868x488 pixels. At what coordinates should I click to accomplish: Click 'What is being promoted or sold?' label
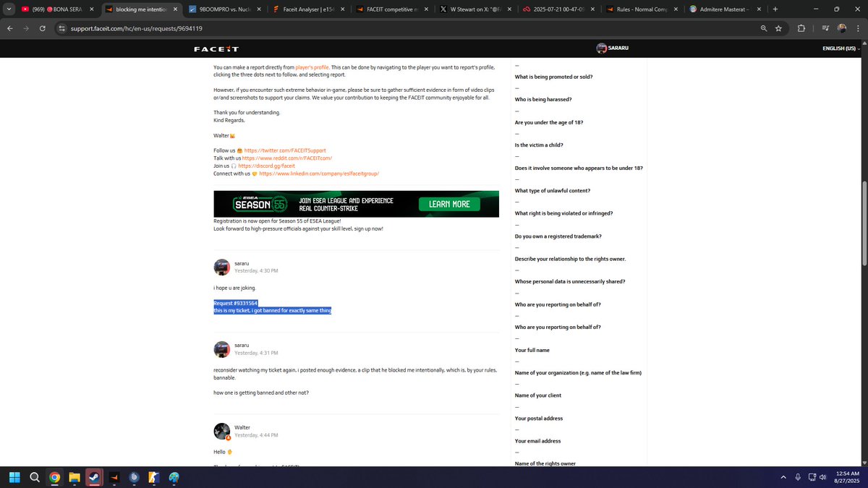point(553,77)
